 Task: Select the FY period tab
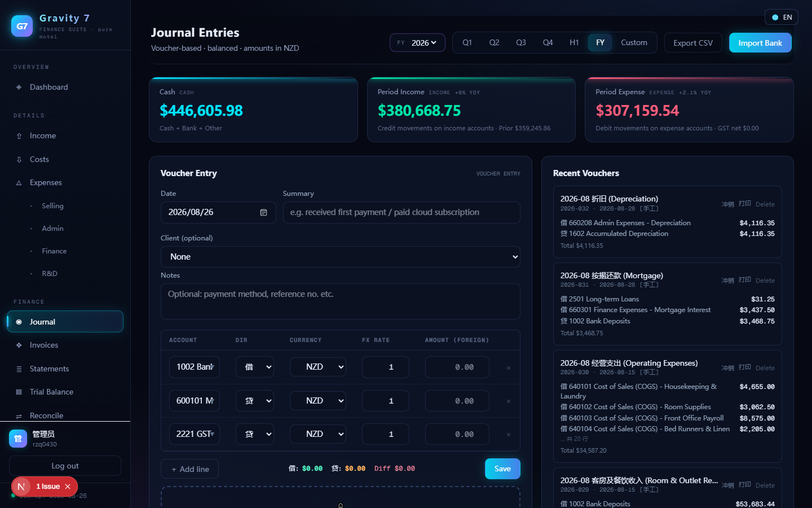(x=600, y=43)
